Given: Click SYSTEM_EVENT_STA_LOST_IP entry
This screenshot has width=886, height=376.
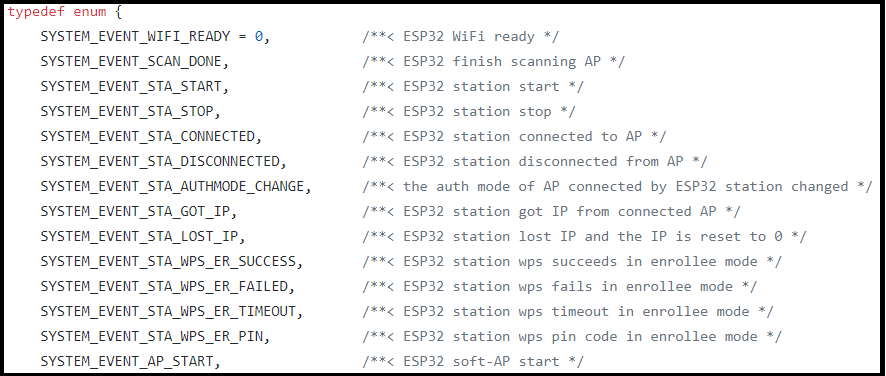Looking at the screenshot, I should (x=140, y=237).
